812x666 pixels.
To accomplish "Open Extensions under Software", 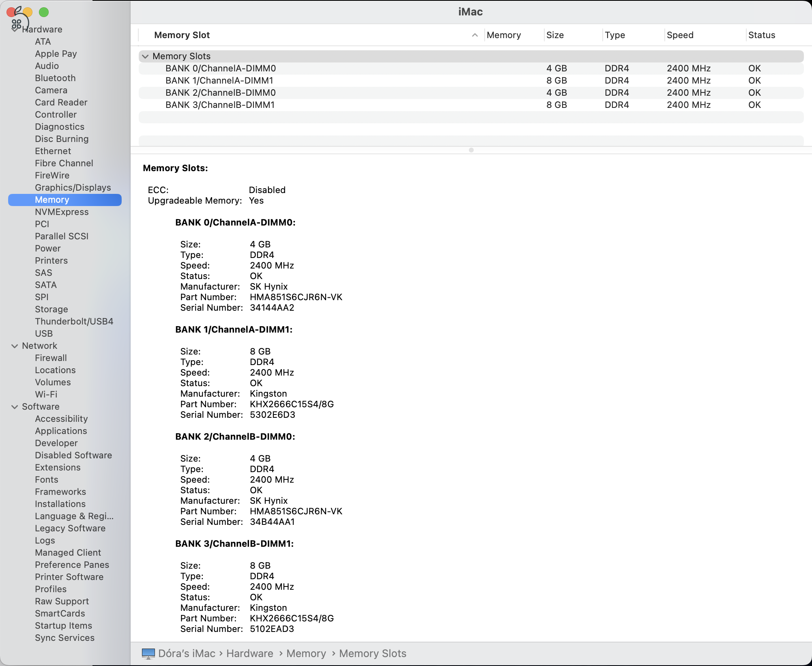I will pyautogui.click(x=58, y=468).
